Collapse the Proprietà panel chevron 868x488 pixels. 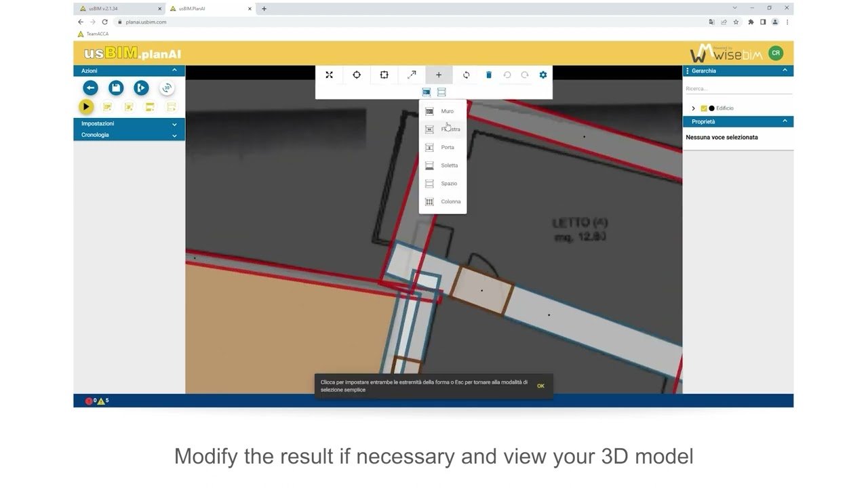[785, 121]
